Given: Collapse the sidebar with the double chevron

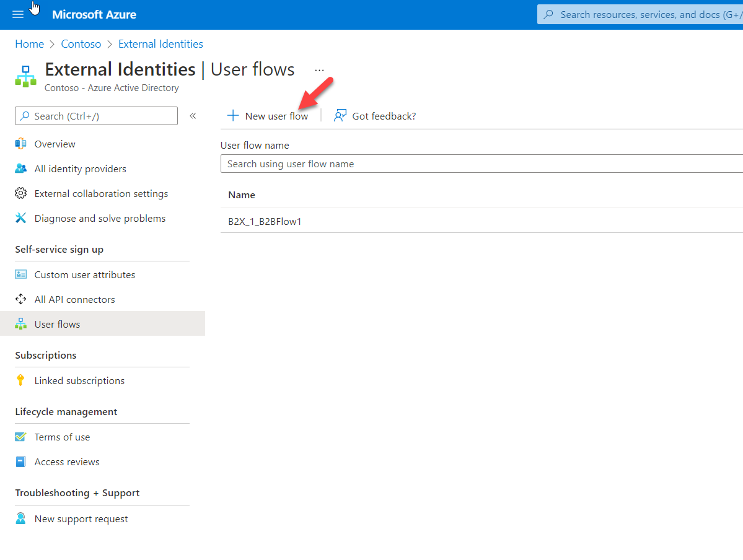Looking at the screenshot, I should [x=193, y=116].
